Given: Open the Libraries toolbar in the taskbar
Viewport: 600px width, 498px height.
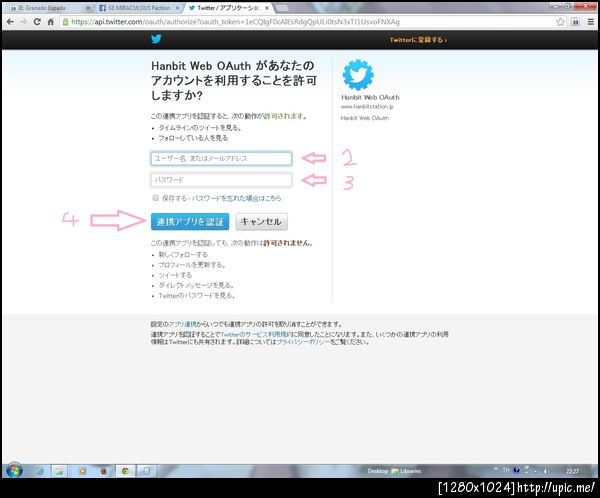Looking at the screenshot, I should [406, 471].
